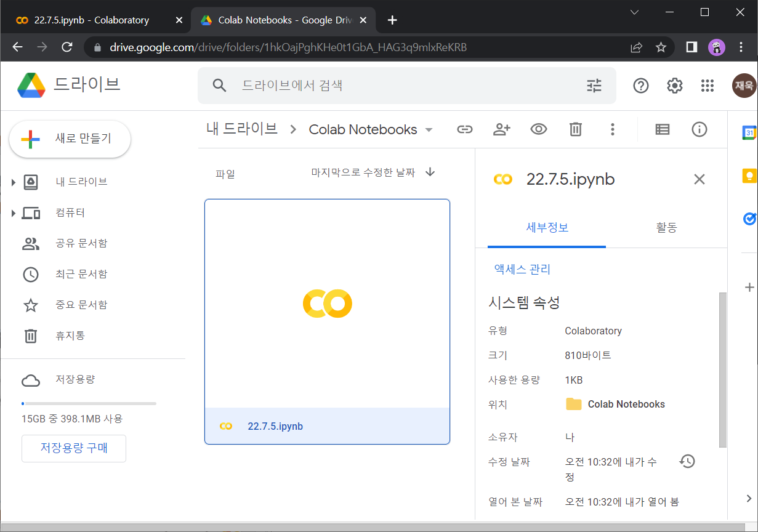The height and width of the screenshot is (532, 758).
Task: Open the Chrome profile avatar icon
Action: pyautogui.click(x=716, y=47)
